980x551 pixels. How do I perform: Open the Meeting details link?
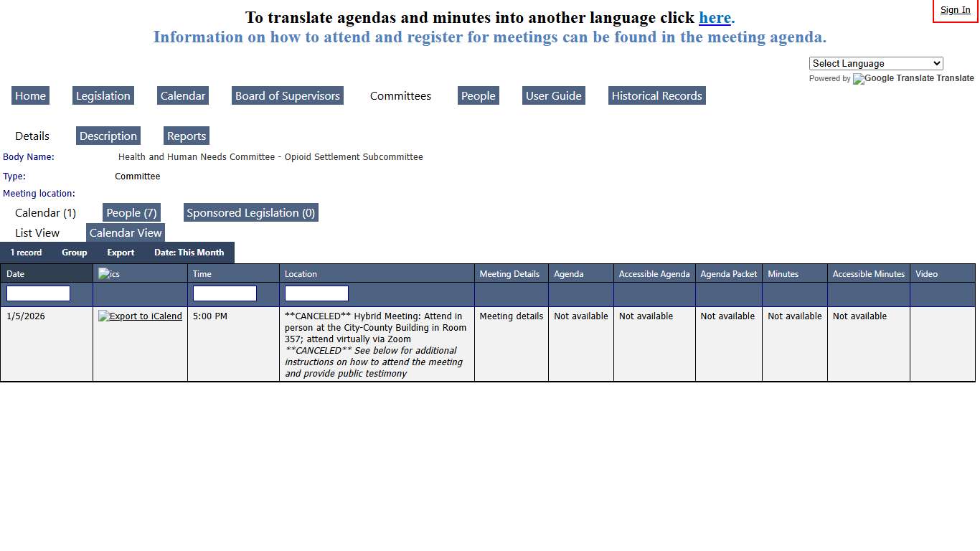click(511, 316)
